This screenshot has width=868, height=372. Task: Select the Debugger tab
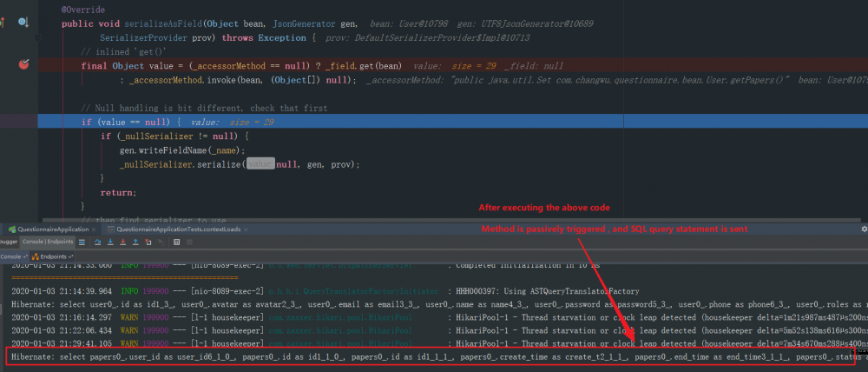tap(9, 242)
